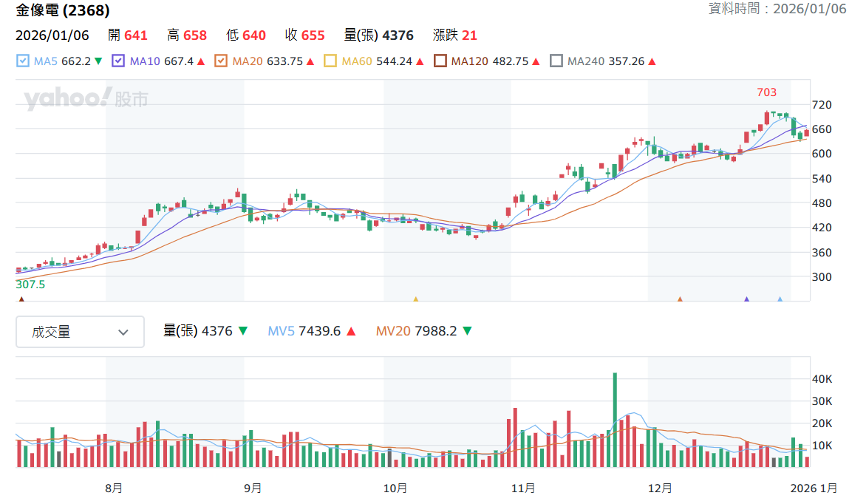Viewport: 866px width, 504px height.
Task: Click the tallest green volume bar in November
Action: coord(615,420)
